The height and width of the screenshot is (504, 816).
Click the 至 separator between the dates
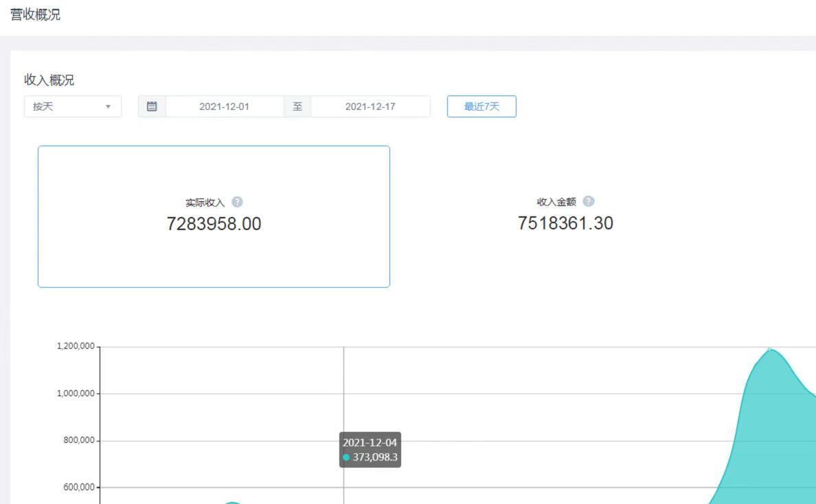point(297,106)
